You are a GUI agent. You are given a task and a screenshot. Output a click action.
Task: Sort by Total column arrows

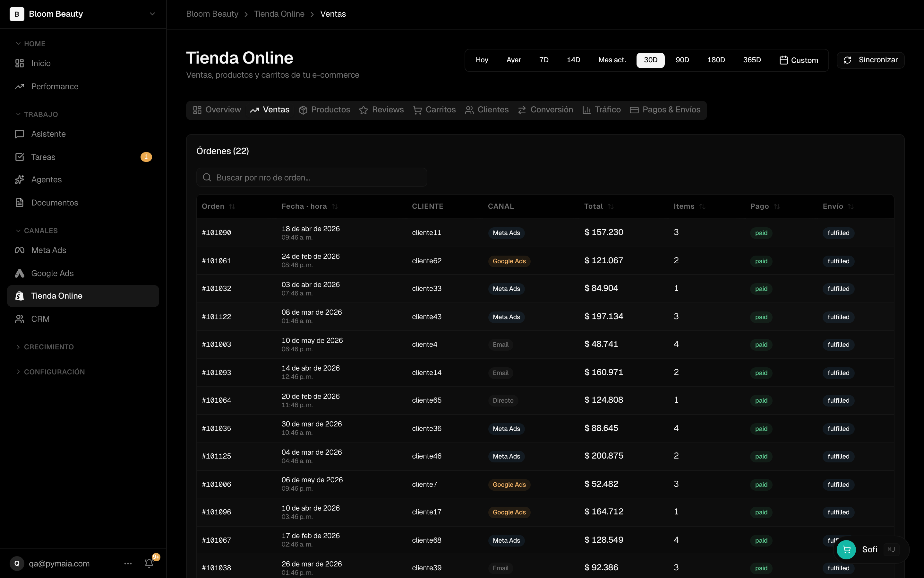click(611, 206)
